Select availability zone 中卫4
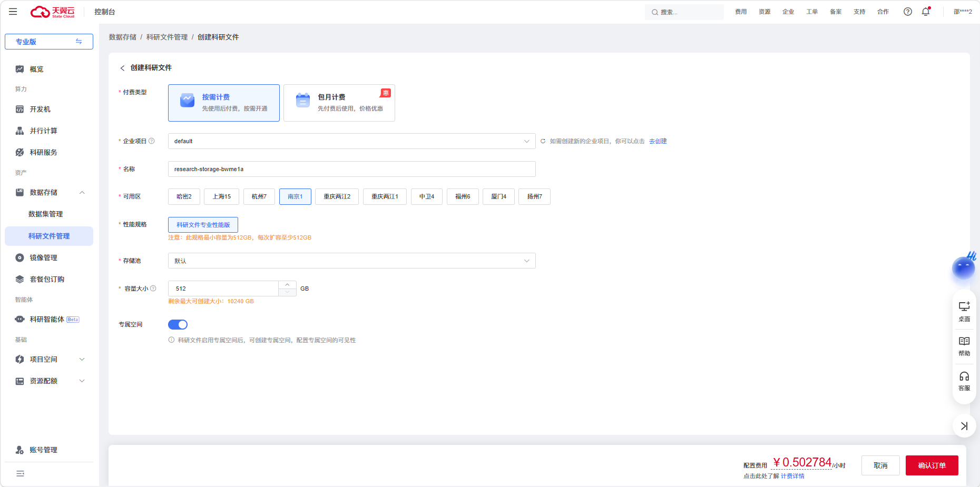Screen dimensions: 980x487 coord(427,196)
